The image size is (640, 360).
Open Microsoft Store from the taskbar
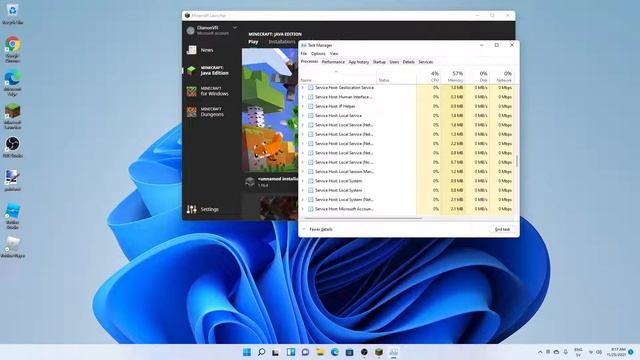tap(349, 352)
